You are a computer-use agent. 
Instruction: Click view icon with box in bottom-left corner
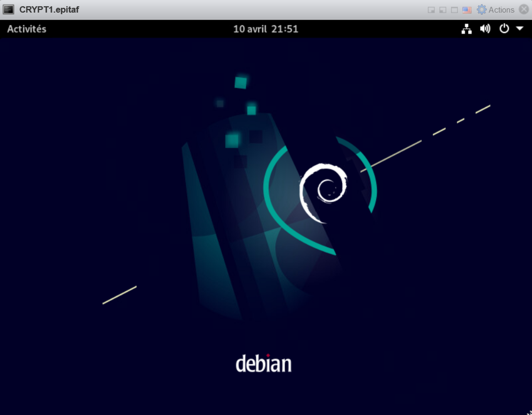443,10
